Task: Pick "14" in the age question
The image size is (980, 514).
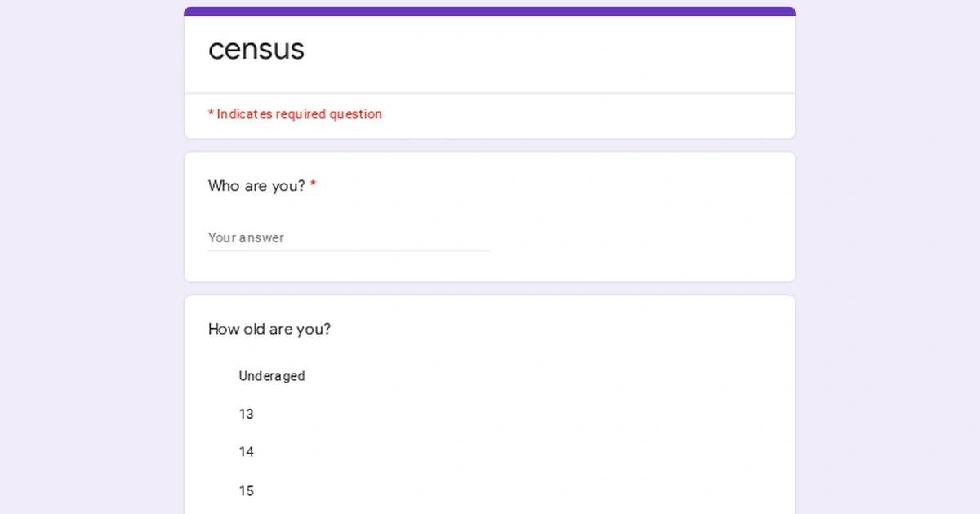Action: 247,452
